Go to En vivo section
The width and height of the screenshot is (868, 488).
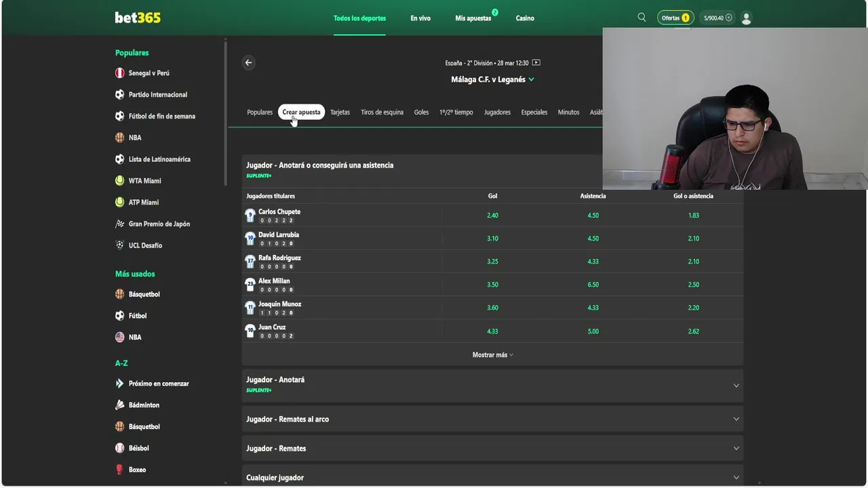pyautogui.click(x=420, y=18)
